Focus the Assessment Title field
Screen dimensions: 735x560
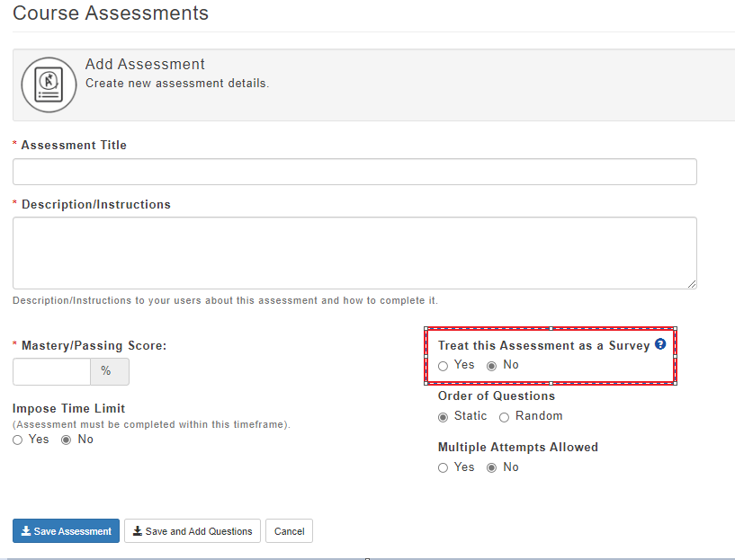click(x=354, y=172)
